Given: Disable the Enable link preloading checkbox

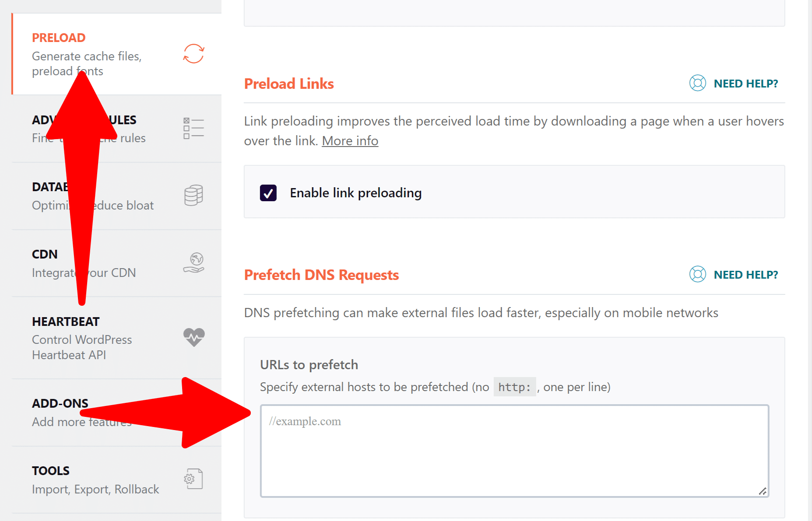Looking at the screenshot, I should (268, 192).
